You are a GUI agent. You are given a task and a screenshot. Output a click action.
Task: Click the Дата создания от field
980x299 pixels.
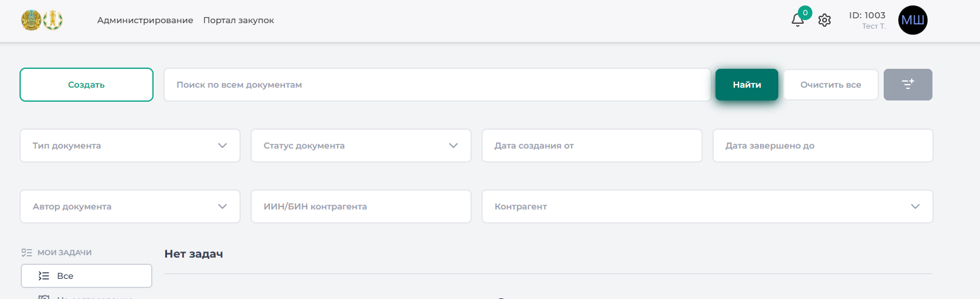(591, 146)
